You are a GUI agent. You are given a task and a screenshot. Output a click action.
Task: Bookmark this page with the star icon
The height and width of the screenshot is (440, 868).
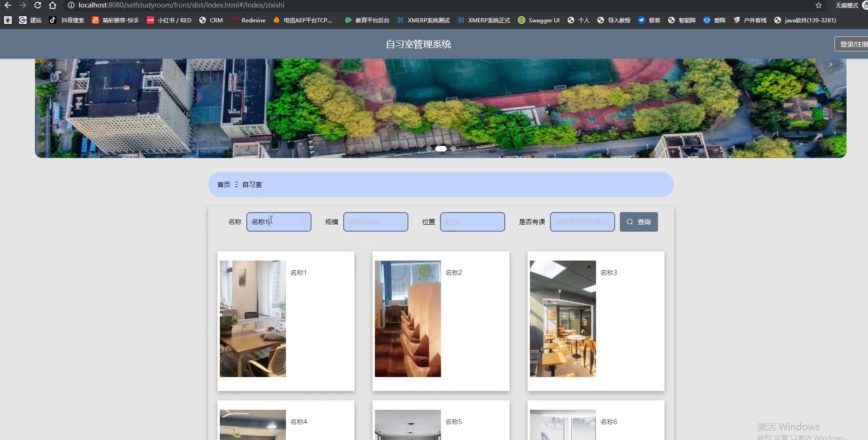click(x=818, y=5)
